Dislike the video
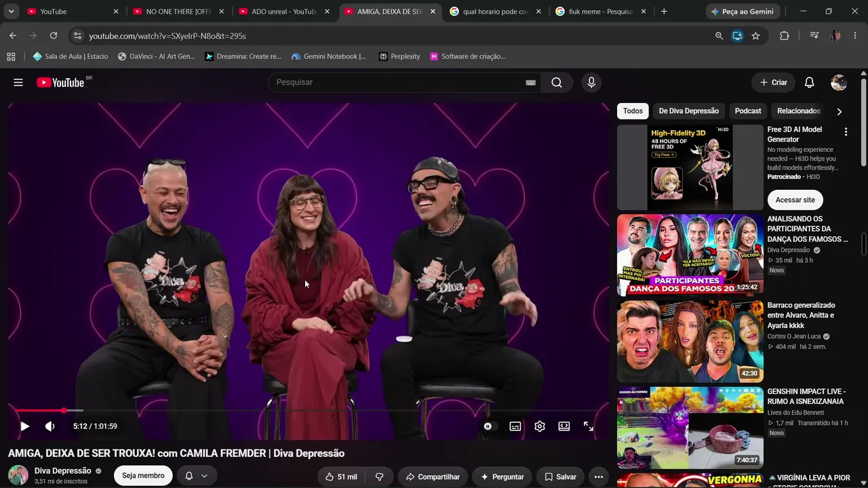Viewport: 868px width, 488px height. point(380,477)
